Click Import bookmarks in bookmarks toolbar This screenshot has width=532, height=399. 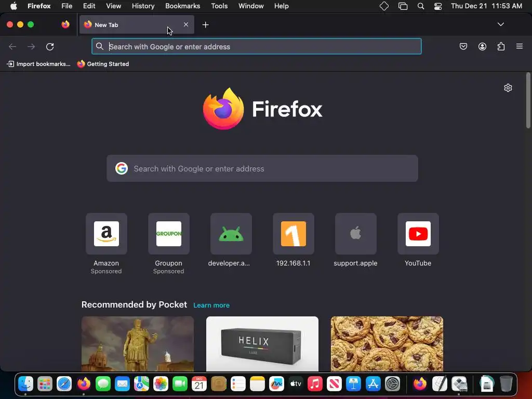(38, 64)
